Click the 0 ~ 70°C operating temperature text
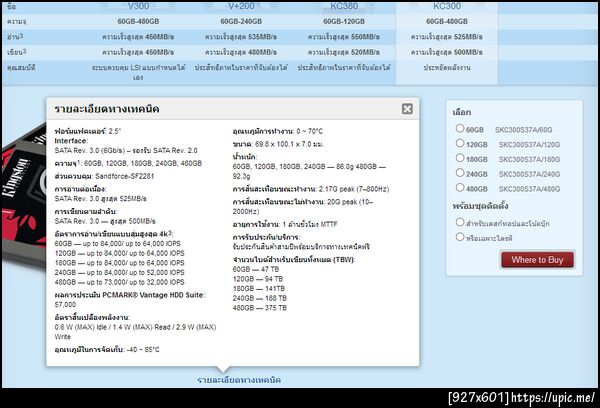The image size is (600, 408). 310,131
